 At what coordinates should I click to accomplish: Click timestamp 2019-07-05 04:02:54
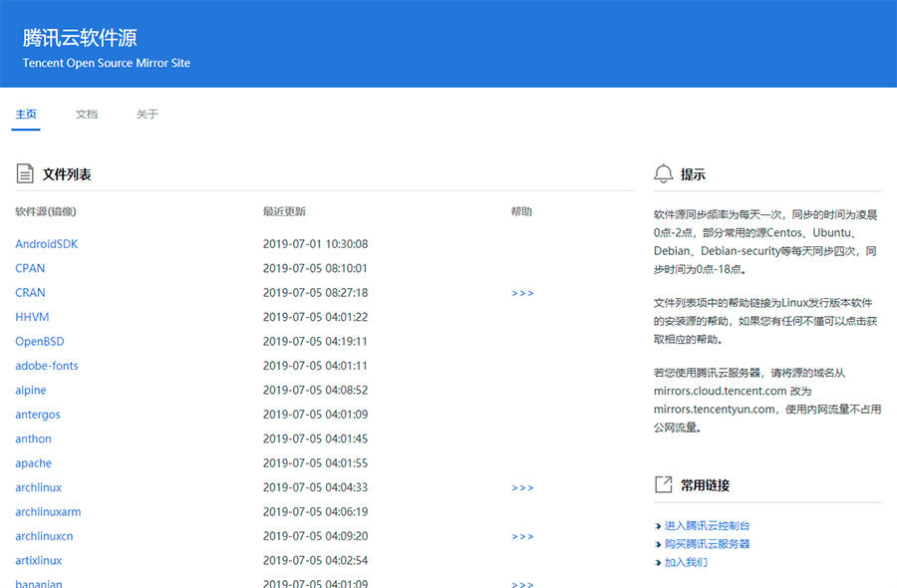pyautogui.click(x=315, y=560)
